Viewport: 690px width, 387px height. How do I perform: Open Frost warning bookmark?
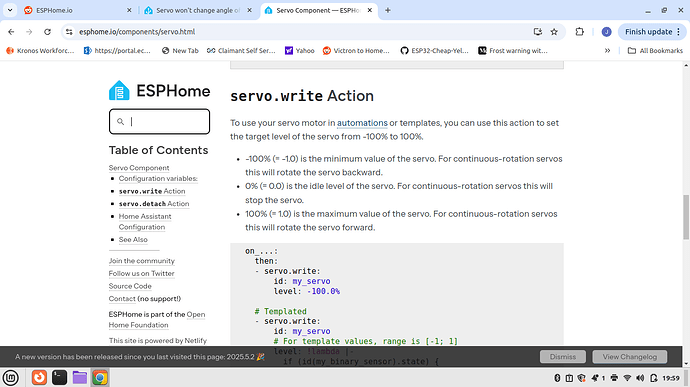513,51
